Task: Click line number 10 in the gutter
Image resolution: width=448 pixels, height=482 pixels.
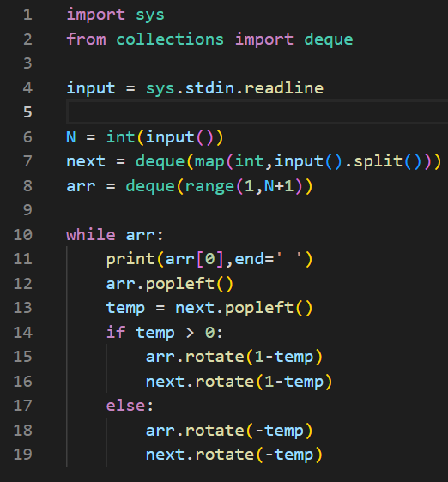Action: 23,234
